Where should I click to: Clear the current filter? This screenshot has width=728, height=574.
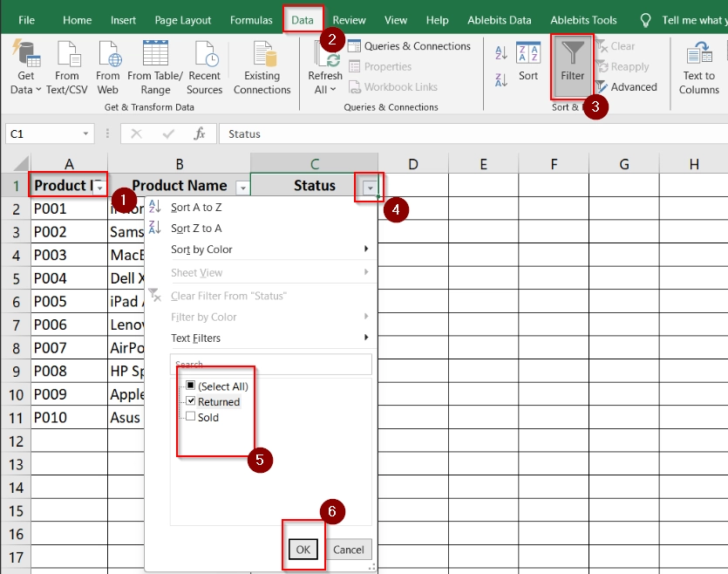(x=616, y=46)
